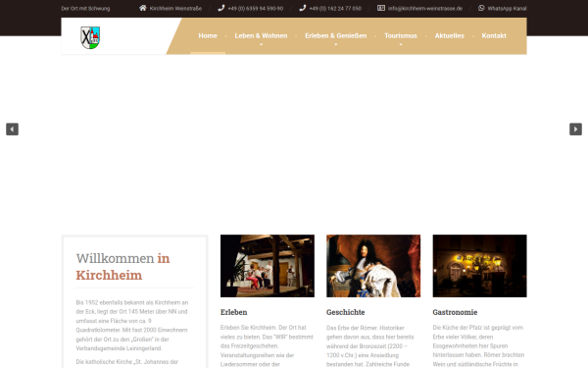Open the Kontakt menu item
The height and width of the screenshot is (368, 588).
(494, 35)
